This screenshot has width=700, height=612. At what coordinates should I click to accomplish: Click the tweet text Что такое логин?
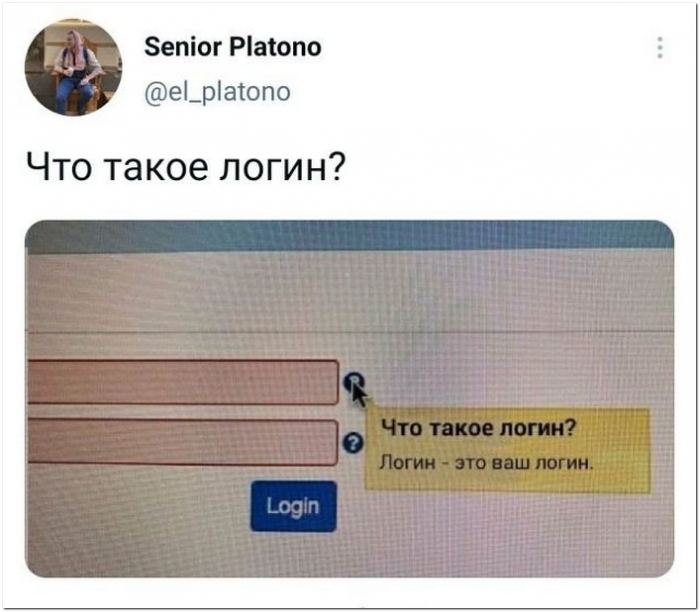(x=186, y=169)
